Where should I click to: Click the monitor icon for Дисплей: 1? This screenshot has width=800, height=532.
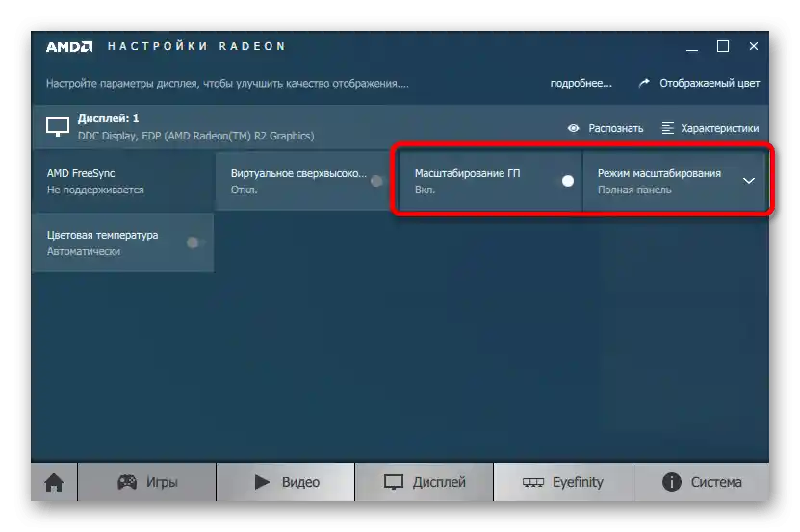(58, 127)
